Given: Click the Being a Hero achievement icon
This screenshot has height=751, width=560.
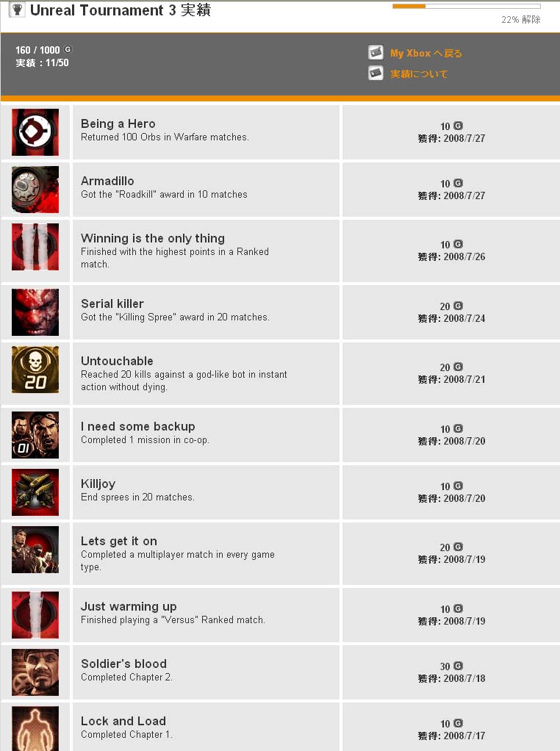Looking at the screenshot, I should (35, 132).
